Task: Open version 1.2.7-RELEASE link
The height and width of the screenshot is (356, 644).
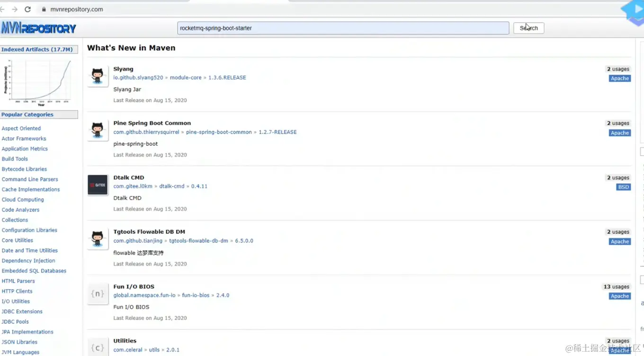Action: tap(277, 132)
